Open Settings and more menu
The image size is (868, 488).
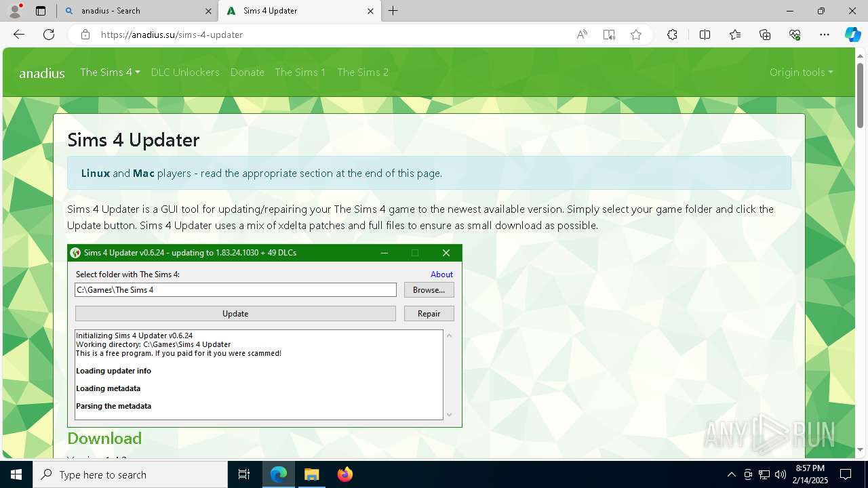[x=825, y=35]
